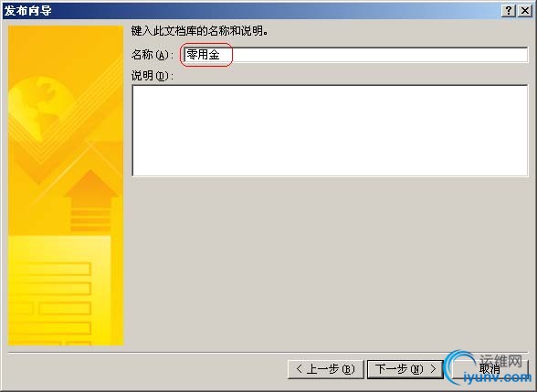Focus the 名称 name input field
The width and height of the screenshot is (537, 392).
(x=355, y=55)
